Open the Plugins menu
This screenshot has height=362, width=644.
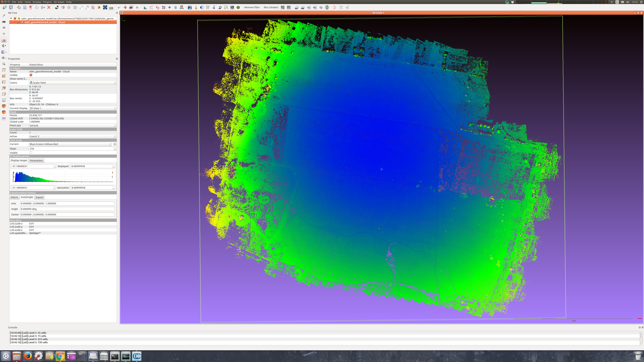(x=47, y=2)
